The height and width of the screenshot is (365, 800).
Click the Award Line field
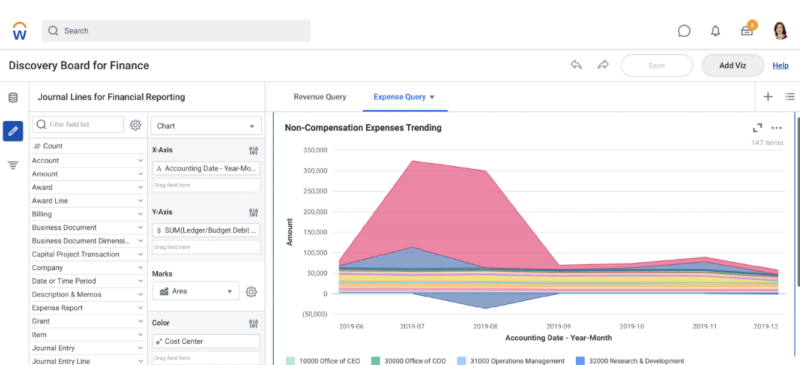pos(88,201)
